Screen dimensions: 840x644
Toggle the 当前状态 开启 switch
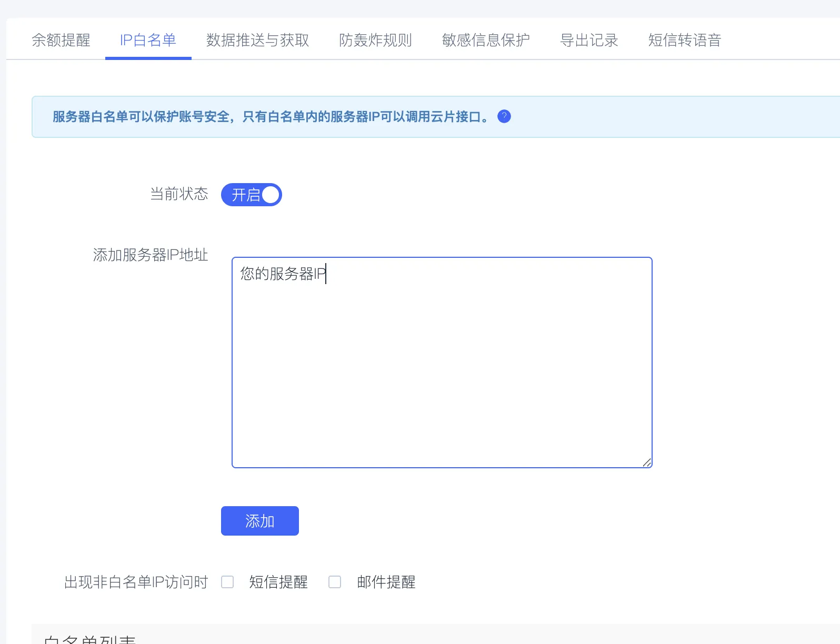(252, 195)
